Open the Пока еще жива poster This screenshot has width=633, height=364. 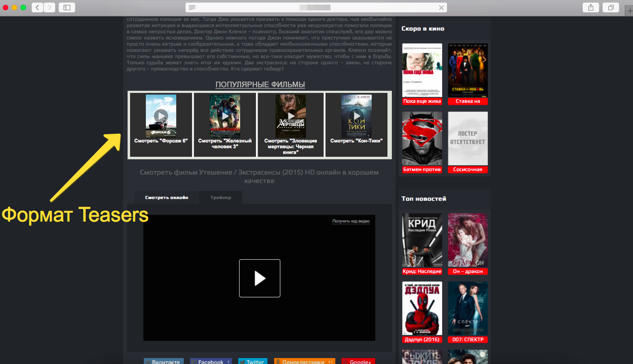pyautogui.click(x=422, y=70)
